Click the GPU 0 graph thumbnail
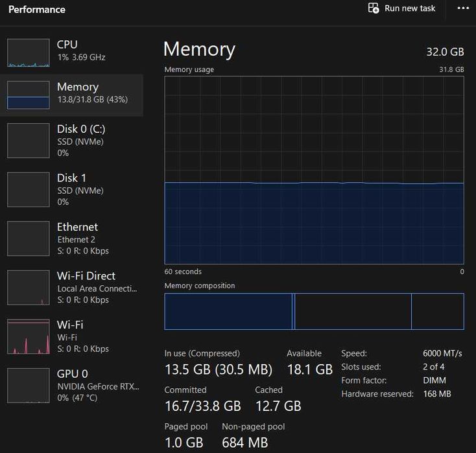 (28, 385)
